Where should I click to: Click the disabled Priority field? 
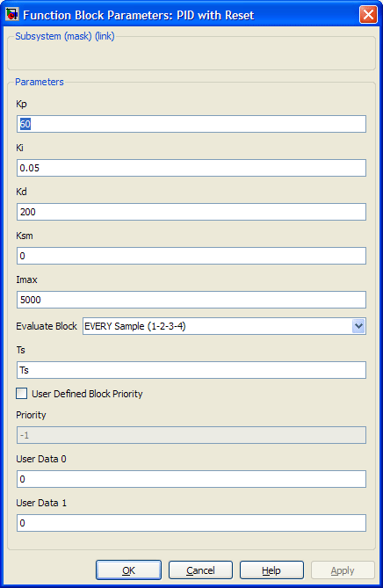click(x=191, y=435)
